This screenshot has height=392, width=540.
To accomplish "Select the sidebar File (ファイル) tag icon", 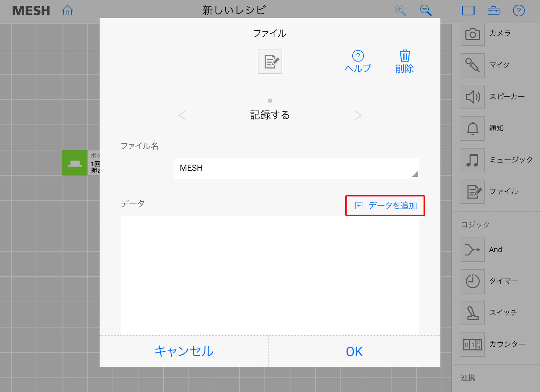I will (473, 192).
